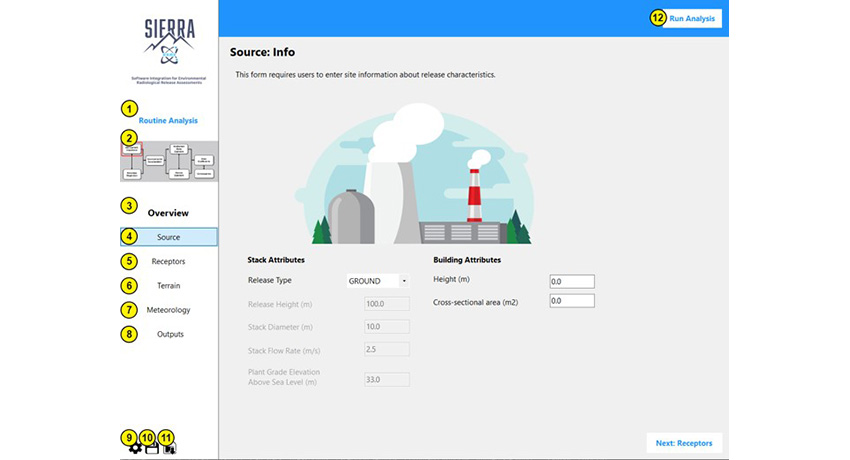This screenshot has width=850, height=460.
Task: Open the GROUND release type combo box
Action: [378, 281]
